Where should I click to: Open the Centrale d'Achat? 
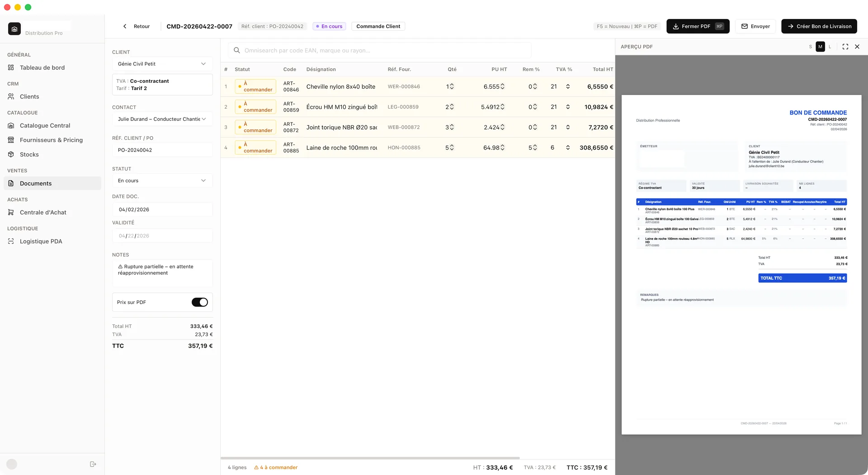(42, 212)
